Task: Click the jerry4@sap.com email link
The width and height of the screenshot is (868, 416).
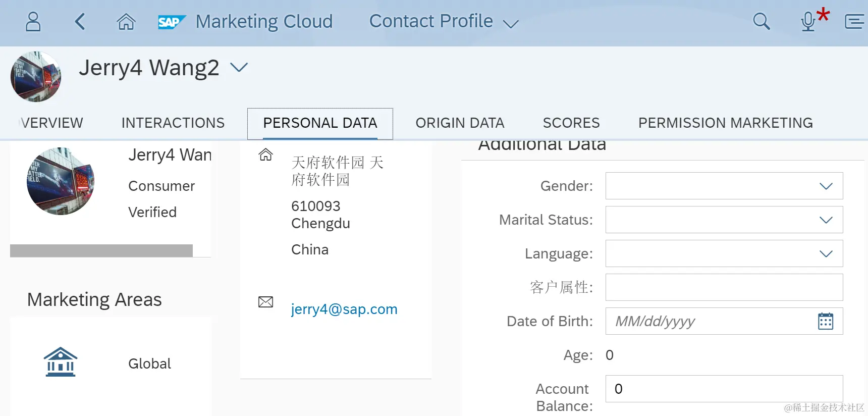Action: click(x=344, y=309)
